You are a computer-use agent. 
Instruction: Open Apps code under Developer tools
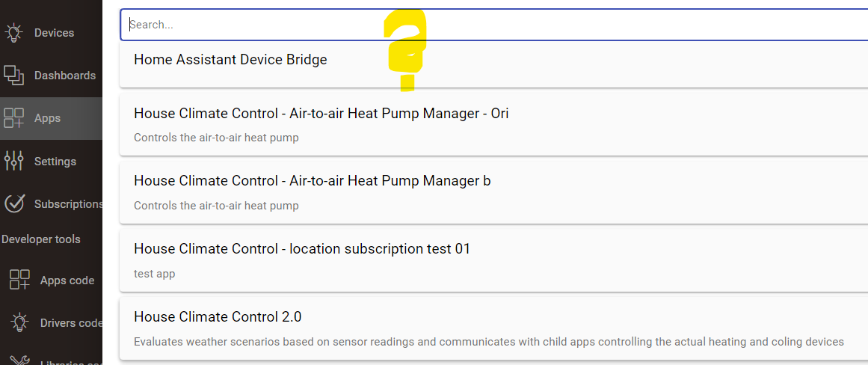(x=67, y=280)
